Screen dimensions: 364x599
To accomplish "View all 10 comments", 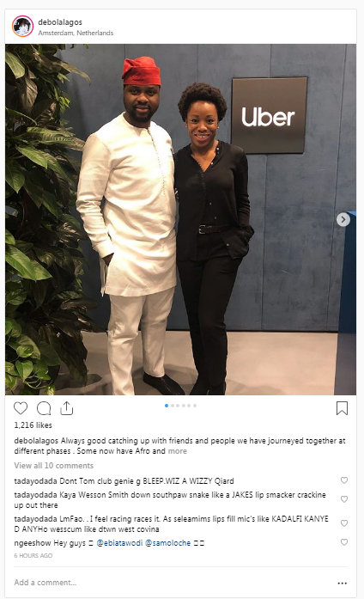I will (x=54, y=465).
